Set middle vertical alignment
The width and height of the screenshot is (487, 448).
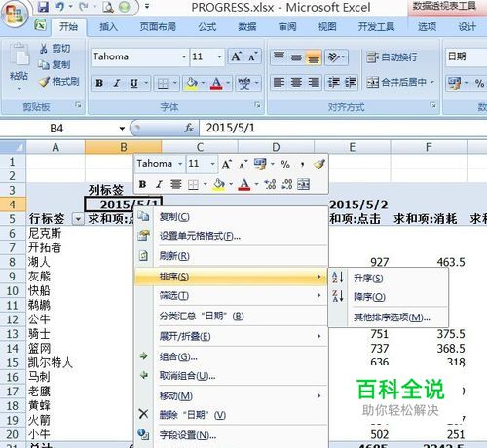296,57
